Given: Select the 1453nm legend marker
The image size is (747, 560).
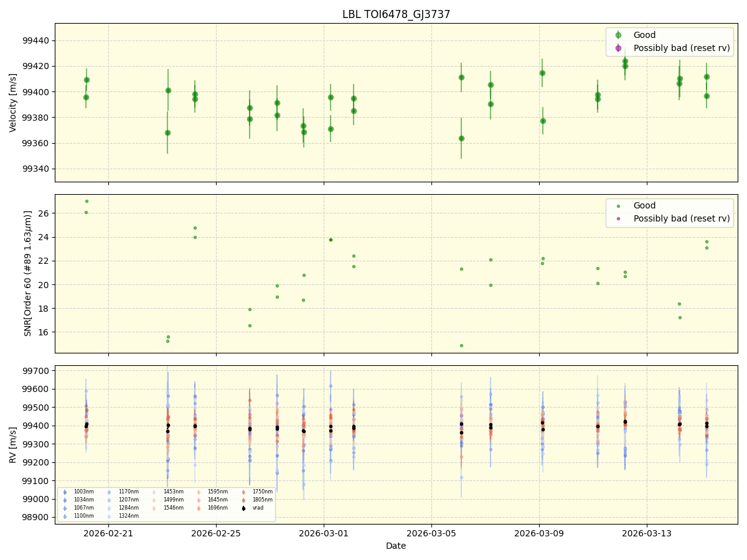Looking at the screenshot, I should pyautogui.click(x=154, y=492).
